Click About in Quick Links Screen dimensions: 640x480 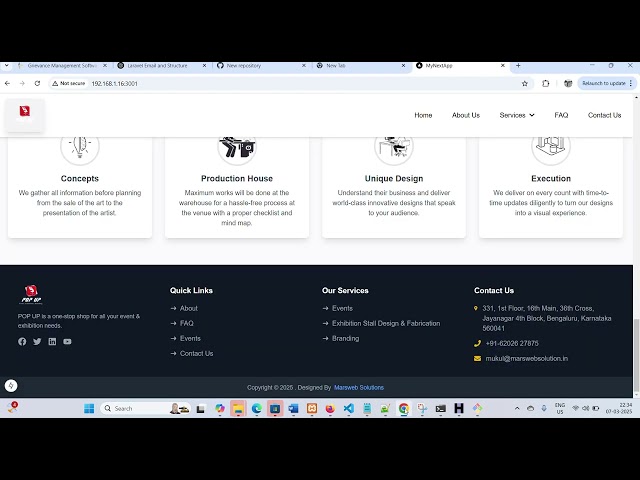point(189,308)
